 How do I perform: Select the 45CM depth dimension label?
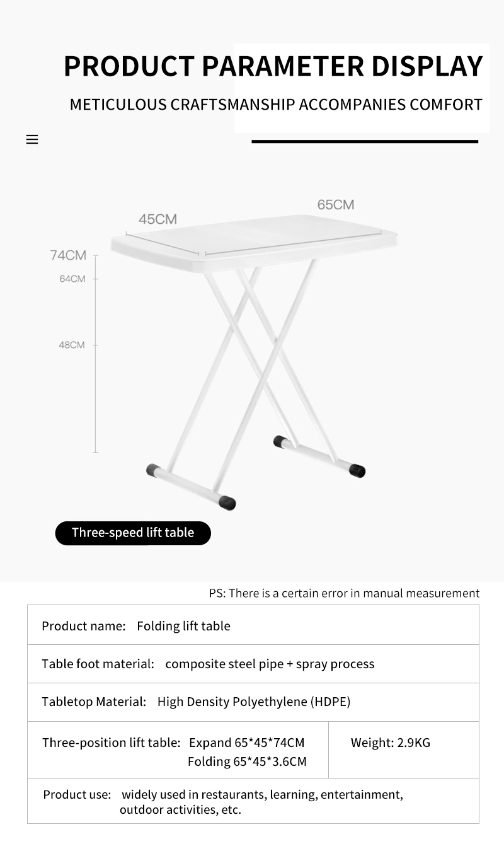coord(157,219)
